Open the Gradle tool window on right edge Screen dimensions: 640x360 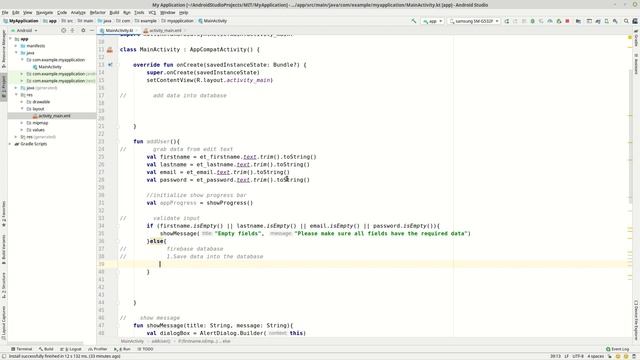coord(636,38)
